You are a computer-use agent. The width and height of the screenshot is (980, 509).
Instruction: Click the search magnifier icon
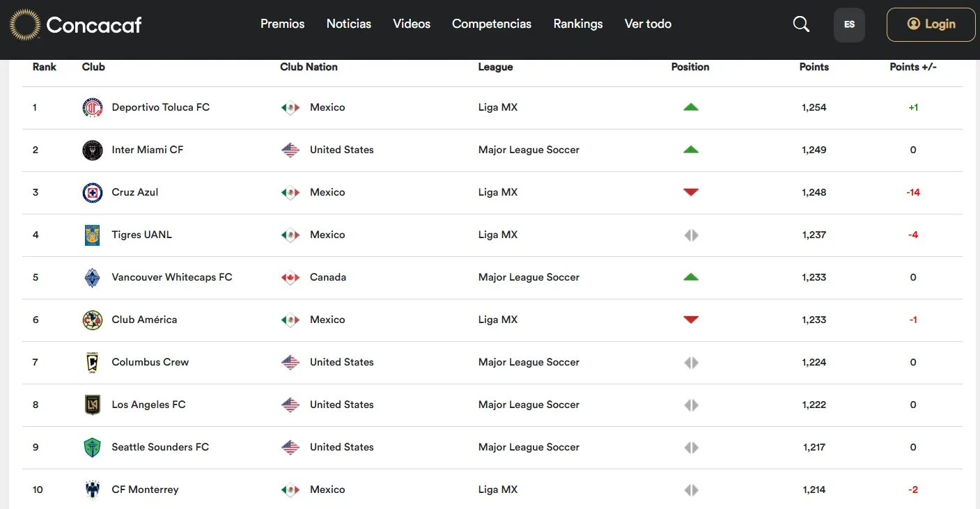tap(801, 24)
